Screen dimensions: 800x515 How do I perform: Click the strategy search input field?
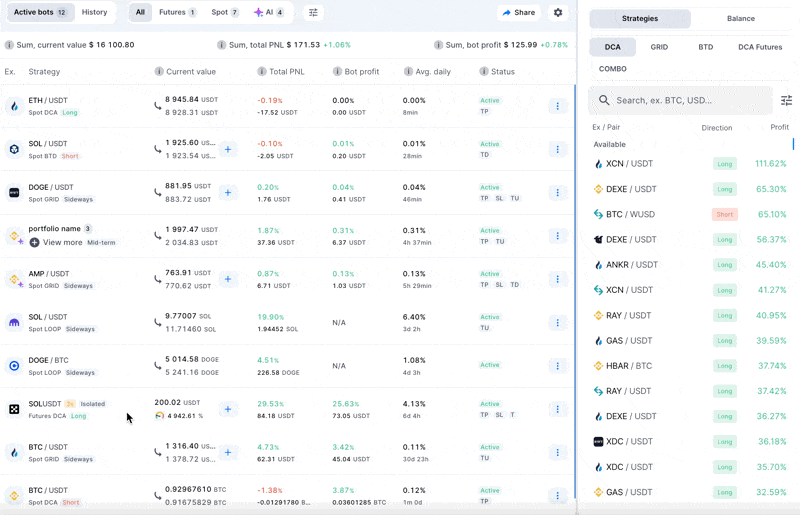[x=680, y=100]
